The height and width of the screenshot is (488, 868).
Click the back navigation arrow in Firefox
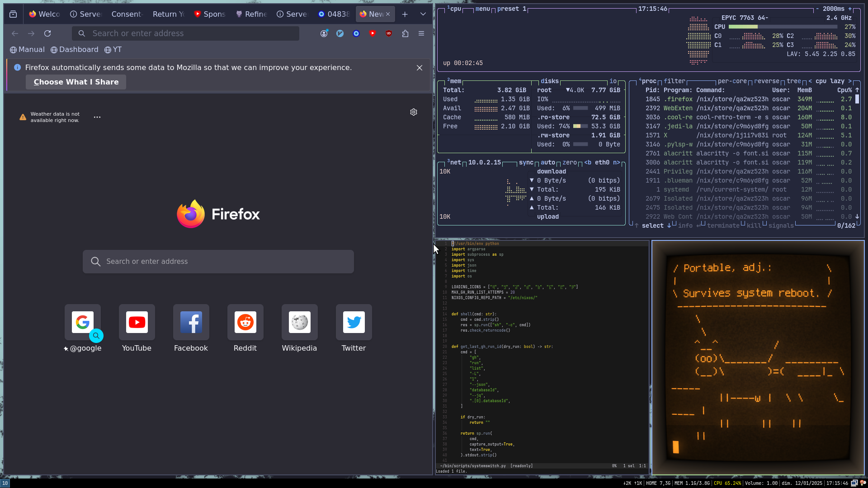pyautogui.click(x=15, y=33)
